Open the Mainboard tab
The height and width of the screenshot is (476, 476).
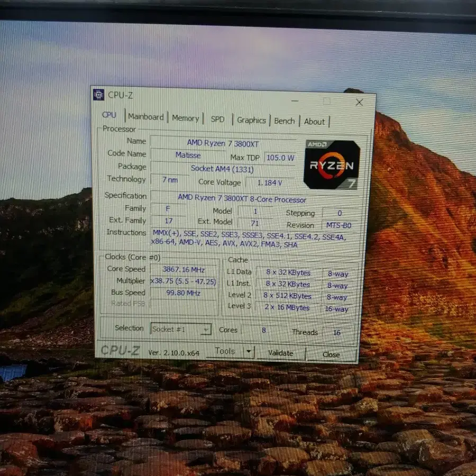146,116
